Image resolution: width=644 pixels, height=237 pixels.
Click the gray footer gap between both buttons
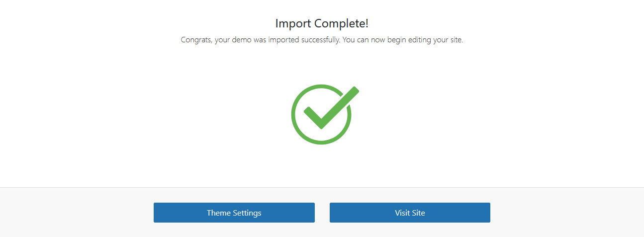322,213
